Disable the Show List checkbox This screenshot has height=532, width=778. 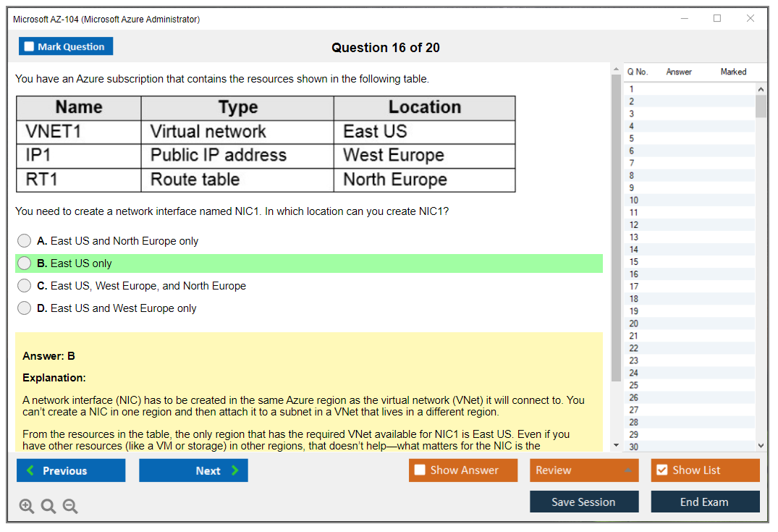[x=661, y=470]
